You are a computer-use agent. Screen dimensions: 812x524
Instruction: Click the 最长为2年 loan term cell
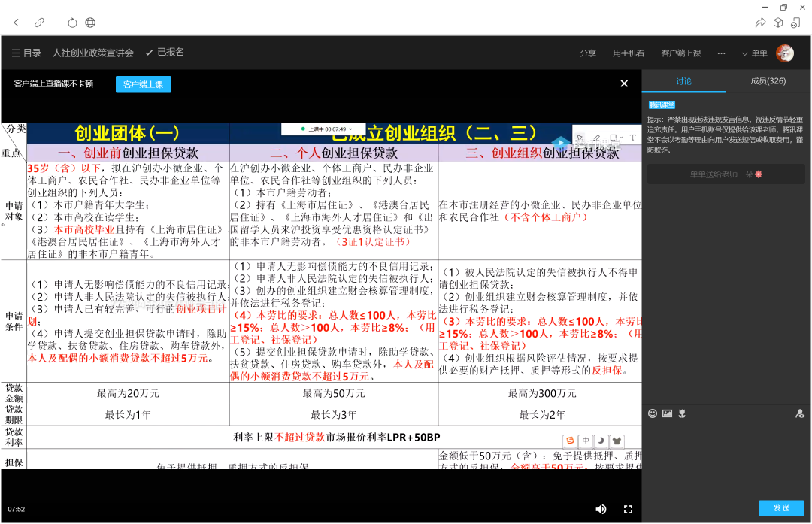[541, 415]
